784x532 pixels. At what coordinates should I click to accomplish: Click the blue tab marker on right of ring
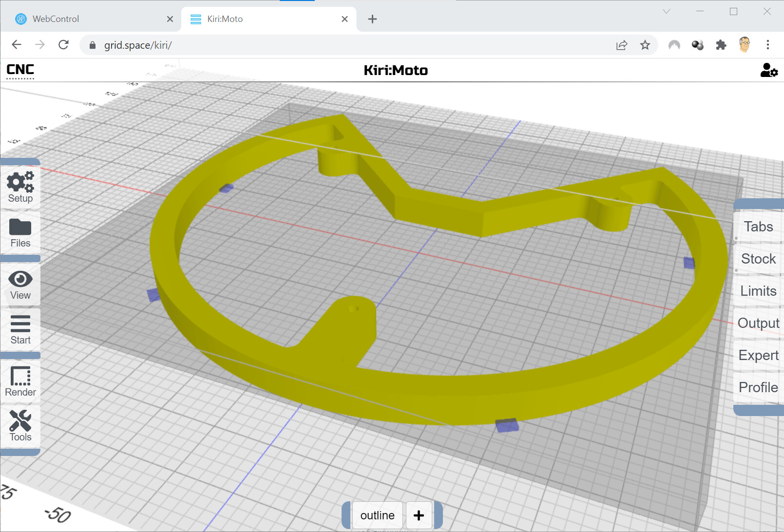[689, 263]
